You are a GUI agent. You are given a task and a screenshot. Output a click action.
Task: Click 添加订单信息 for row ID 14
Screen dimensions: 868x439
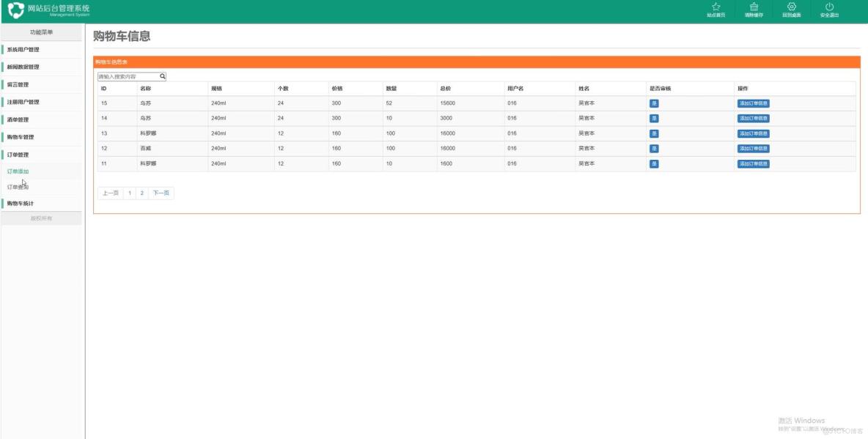coord(754,118)
